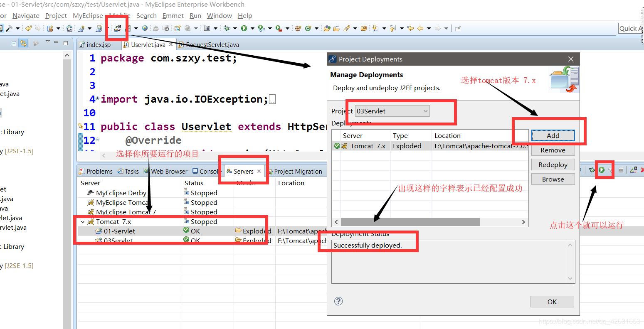
Task: Open the Search flashlight dropdown arrow
Action: point(355,28)
